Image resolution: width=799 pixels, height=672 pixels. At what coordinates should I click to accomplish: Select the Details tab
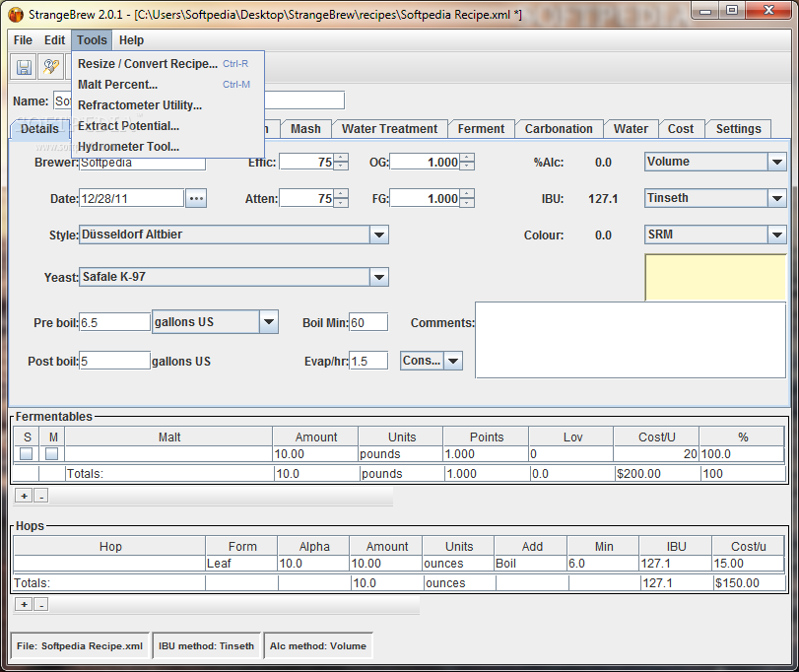click(x=39, y=129)
